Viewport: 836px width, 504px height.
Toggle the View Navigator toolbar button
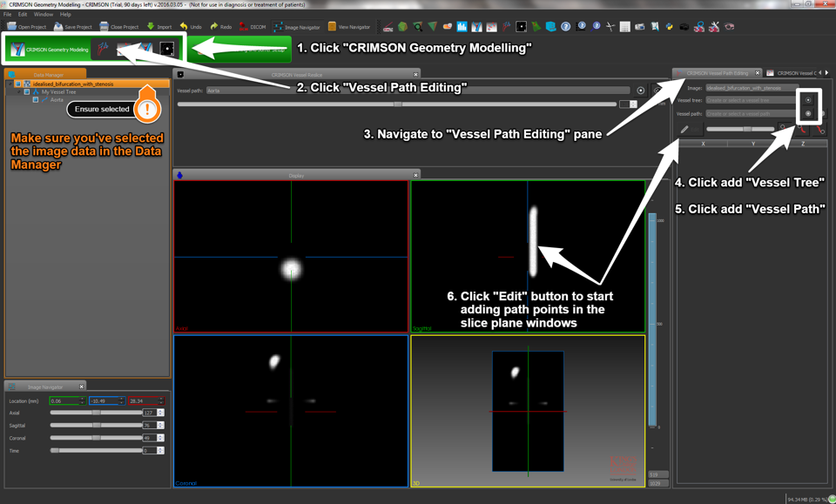[x=349, y=27]
